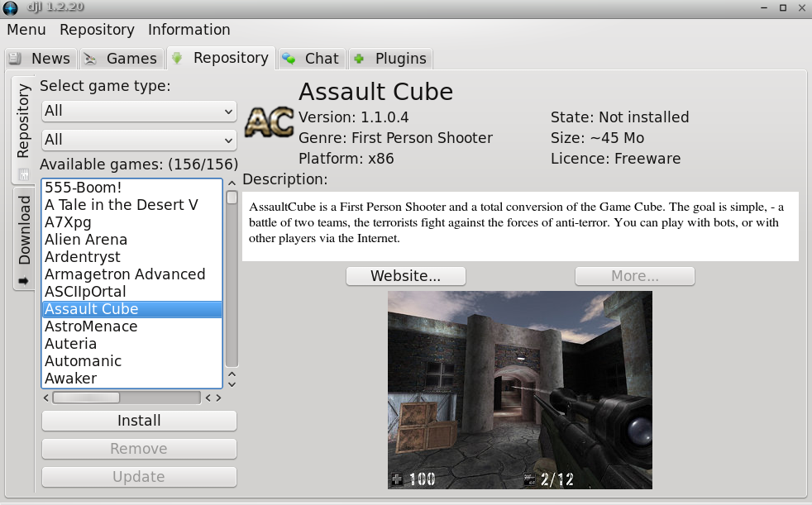Click the left arrow of the horizontal scrollbar
Image resolution: width=812 pixels, height=505 pixels.
coord(46,398)
